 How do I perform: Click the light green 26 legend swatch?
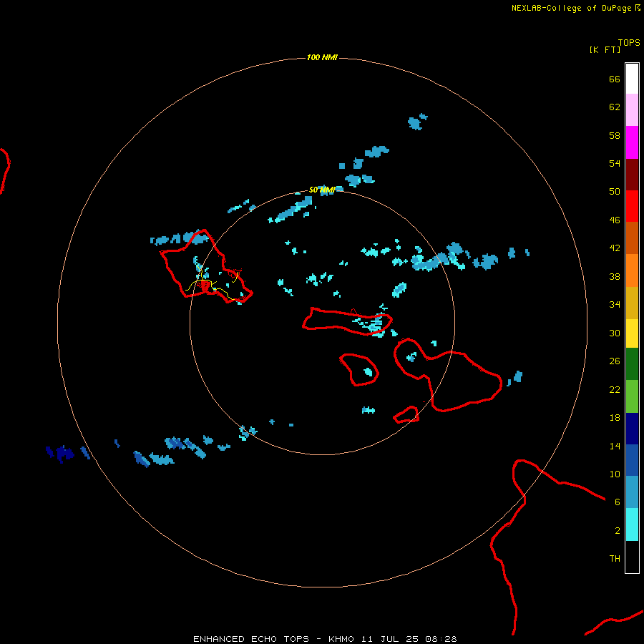click(x=632, y=396)
